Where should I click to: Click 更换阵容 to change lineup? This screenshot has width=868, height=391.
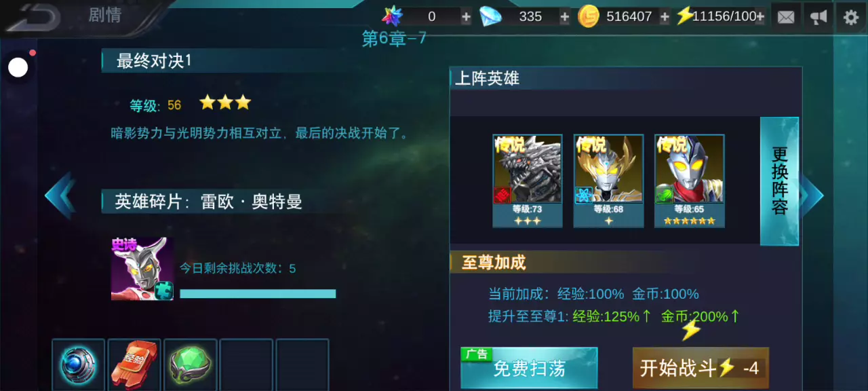(779, 181)
